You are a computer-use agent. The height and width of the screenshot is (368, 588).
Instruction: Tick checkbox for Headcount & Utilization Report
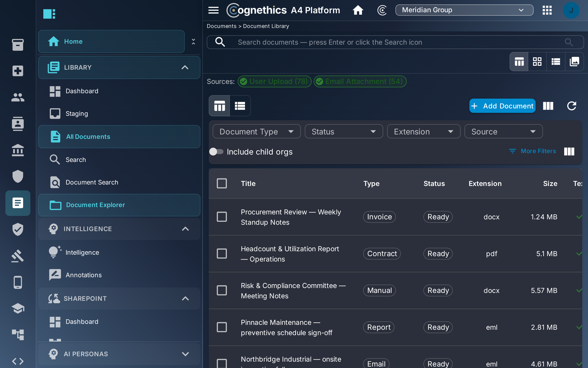tap(222, 254)
